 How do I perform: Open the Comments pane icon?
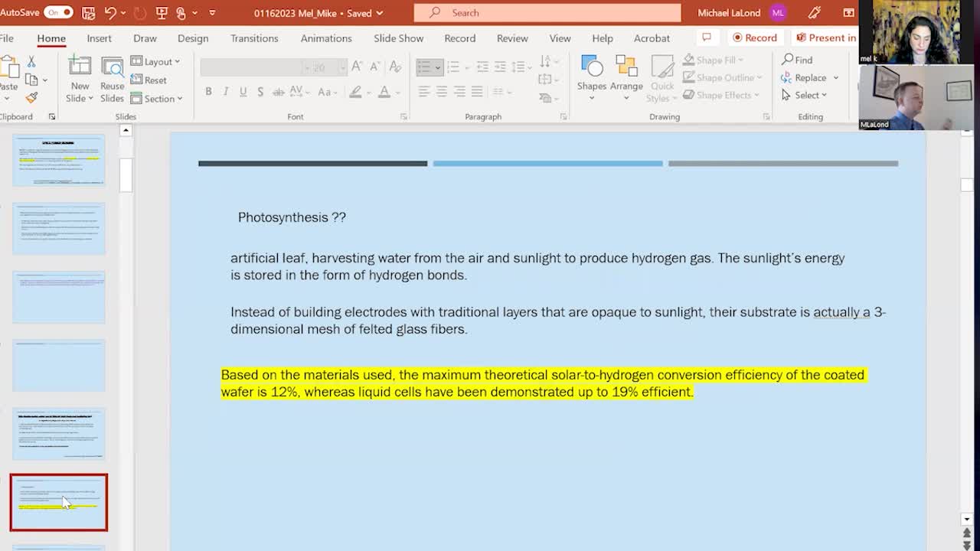707,37
